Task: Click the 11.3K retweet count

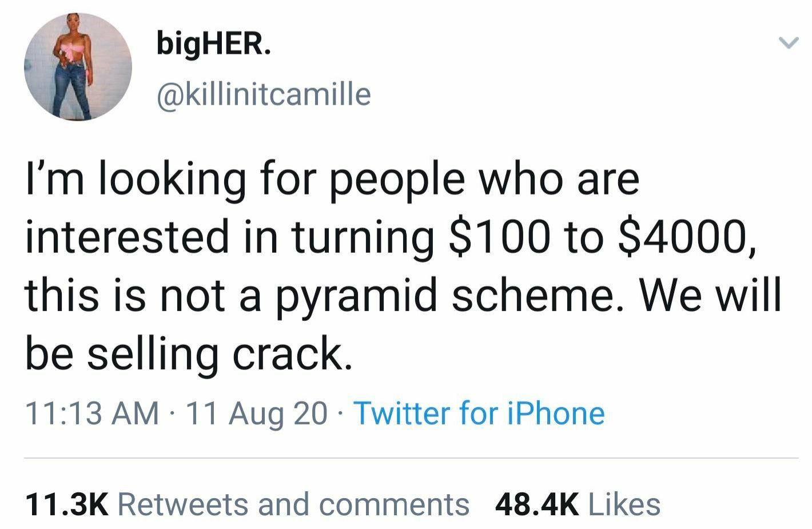Action: (66, 504)
